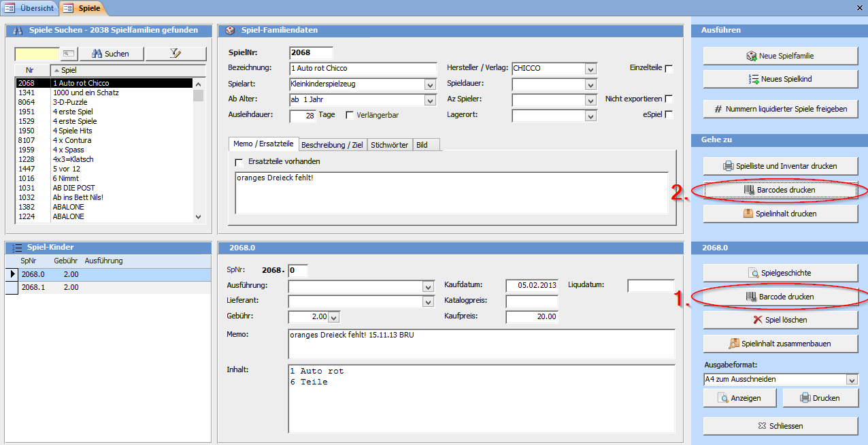The height and width of the screenshot is (445, 868).
Task: Select '3-D-Puzzle' in the game list
Action: (x=104, y=102)
